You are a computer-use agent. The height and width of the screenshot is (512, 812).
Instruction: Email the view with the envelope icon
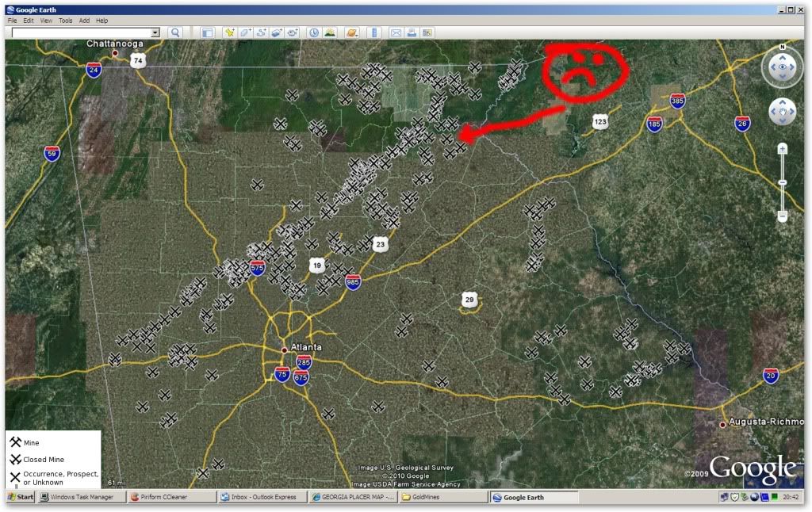396,32
